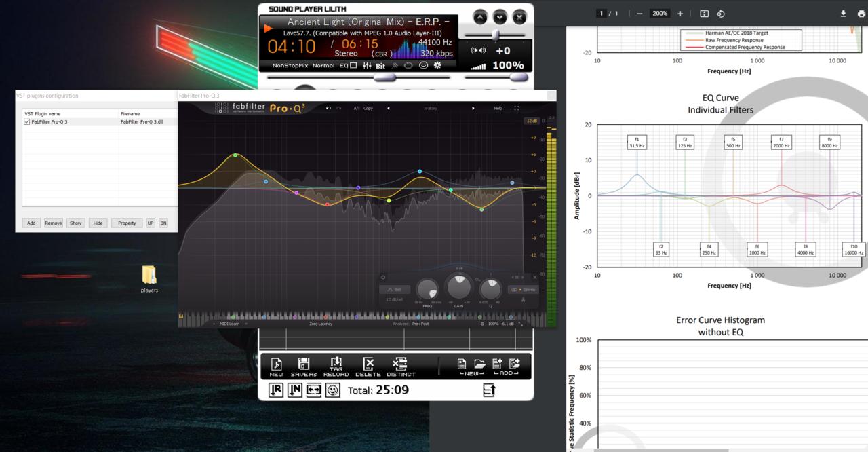Click the PDF viewer download icon

pyautogui.click(x=844, y=14)
